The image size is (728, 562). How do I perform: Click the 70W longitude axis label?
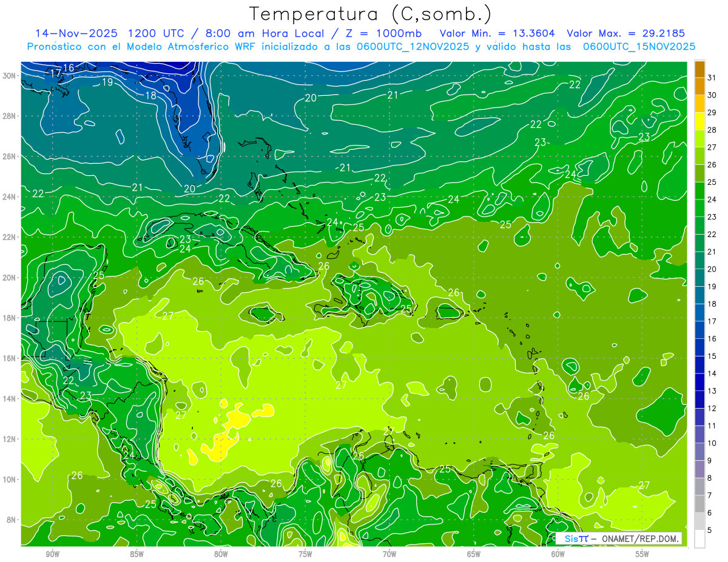pyautogui.click(x=389, y=554)
